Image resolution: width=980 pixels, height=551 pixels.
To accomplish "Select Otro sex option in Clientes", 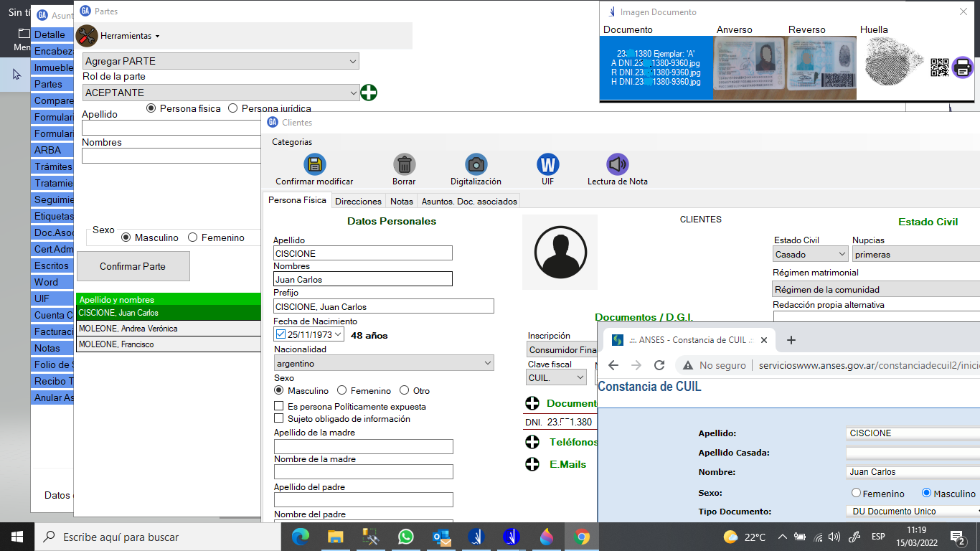I will (405, 391).
